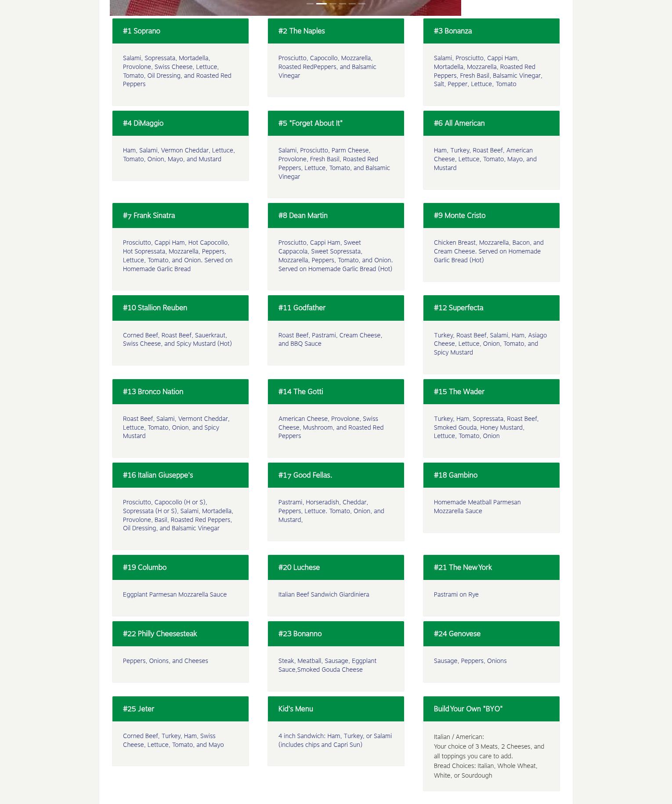Click the #25 Jeter heading
Screen dimensions: 672x804
click(180, 709)
